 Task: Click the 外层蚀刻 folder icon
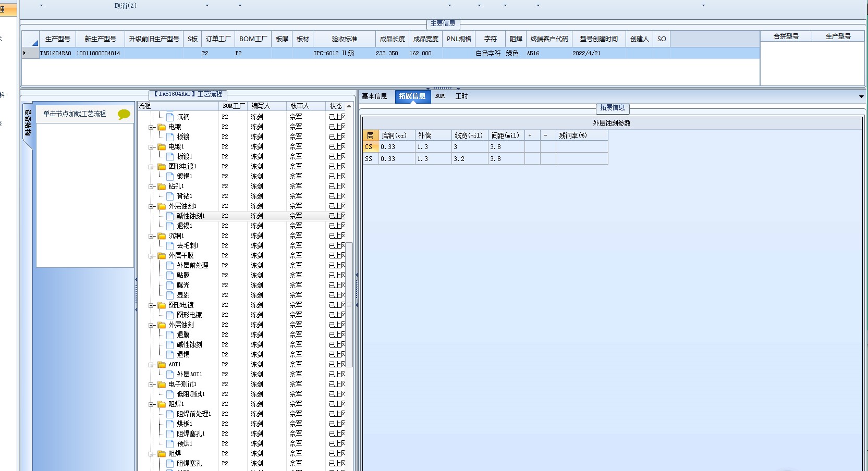(162, 325)
